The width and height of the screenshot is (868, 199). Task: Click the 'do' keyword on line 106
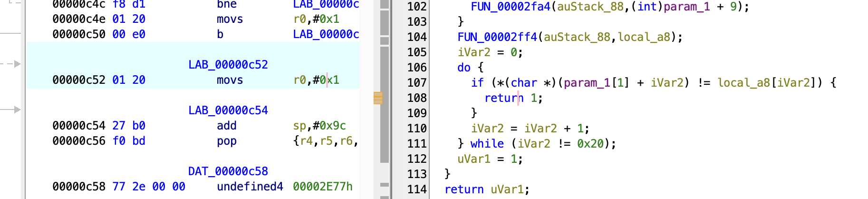pyautogui.click(x=464, y=68)
